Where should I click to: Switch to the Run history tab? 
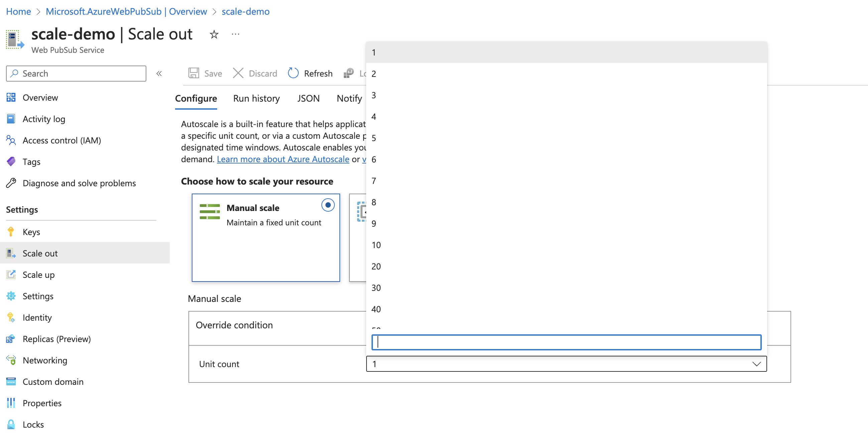pos(256,97)
